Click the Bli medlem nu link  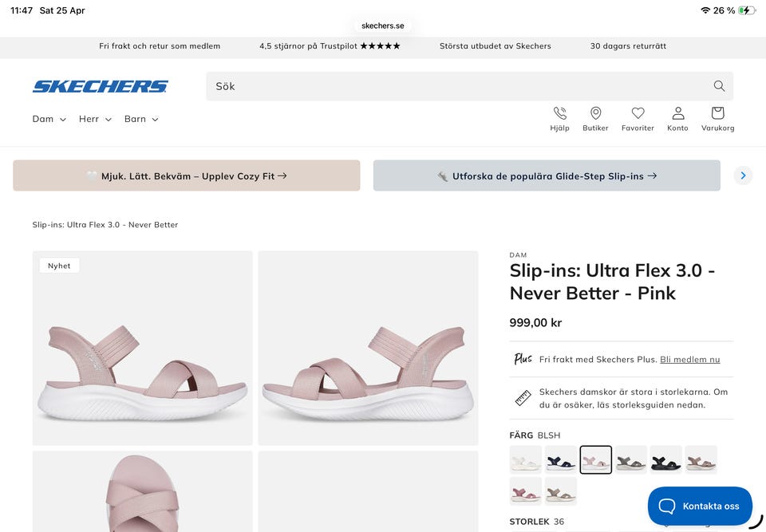pos(689,360)
